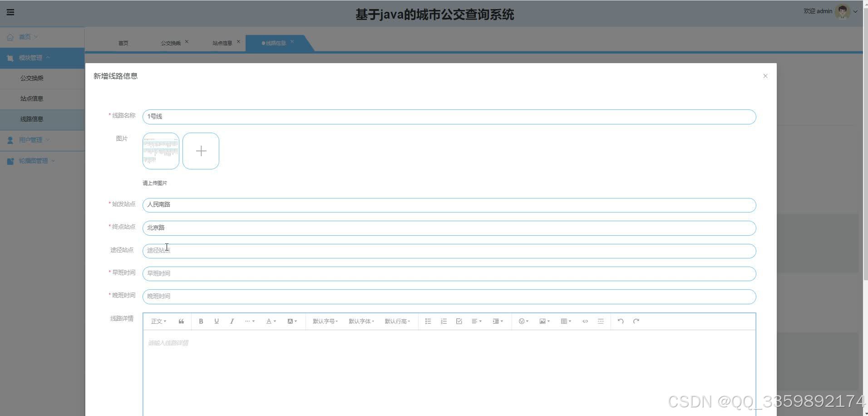Focus the 线路名称 input field
Image resolution: width=868 pixels, height=416 pixels.
pos(449,117)
